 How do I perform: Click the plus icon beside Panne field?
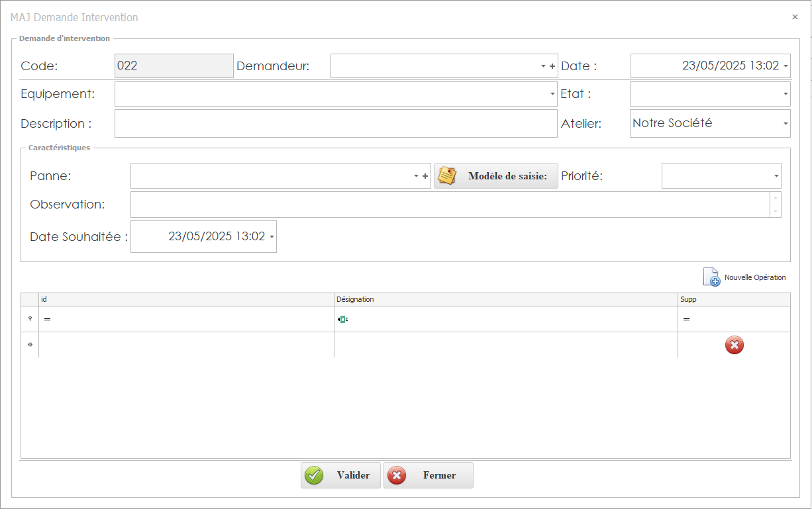click(x=425, y=176)
